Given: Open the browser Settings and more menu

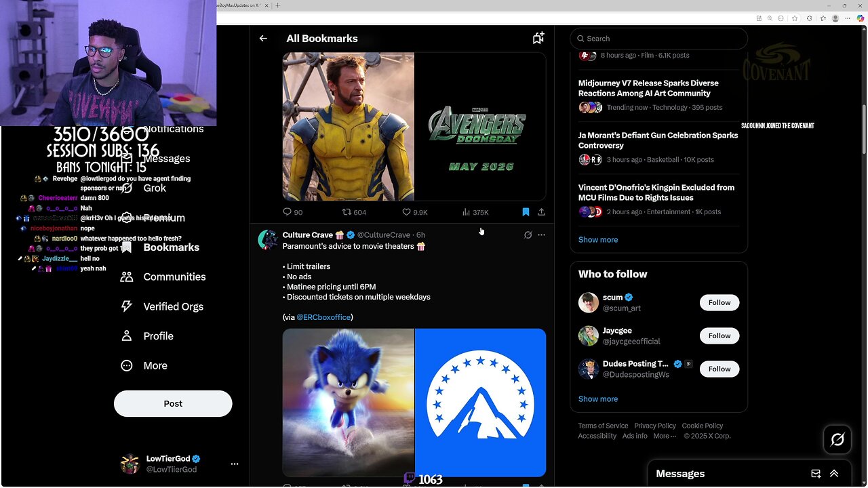Looking at the screenshot, I should (848, 18).
